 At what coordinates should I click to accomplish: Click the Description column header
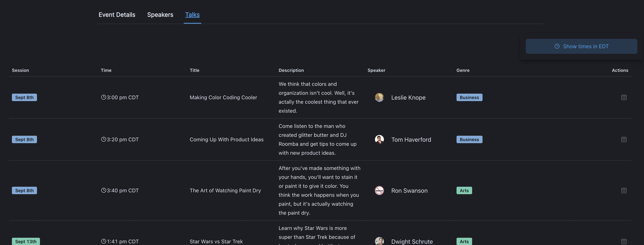[x=291, y=70]
